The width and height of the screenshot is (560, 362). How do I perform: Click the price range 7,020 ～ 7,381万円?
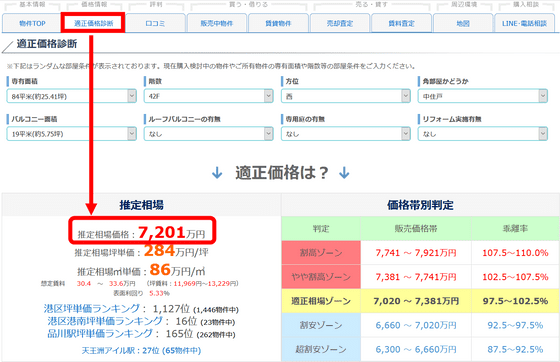coord(416,301)
